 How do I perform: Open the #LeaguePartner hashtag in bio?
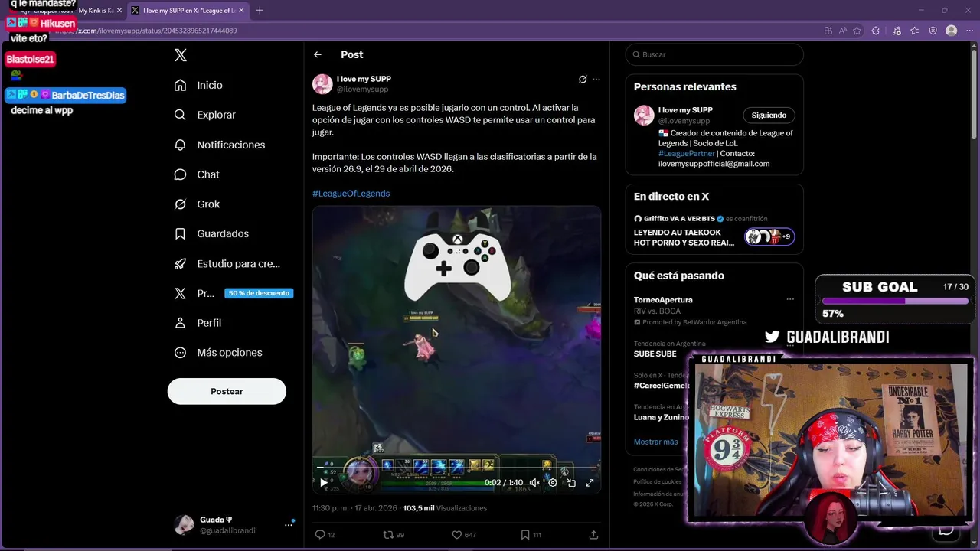tap(686, 154)
